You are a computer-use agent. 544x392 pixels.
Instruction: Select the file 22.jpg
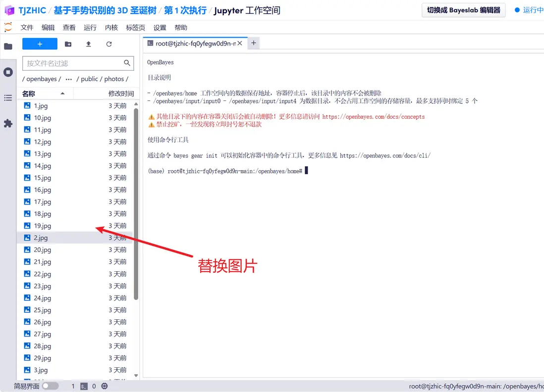[75, 274]
